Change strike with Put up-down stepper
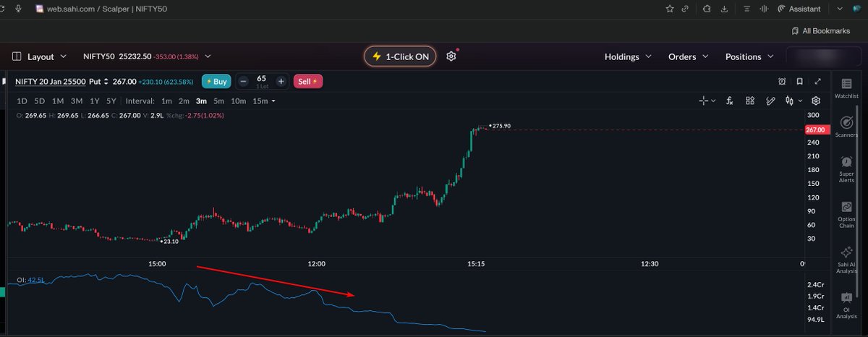Screen dimensions: 868x337 106,82
